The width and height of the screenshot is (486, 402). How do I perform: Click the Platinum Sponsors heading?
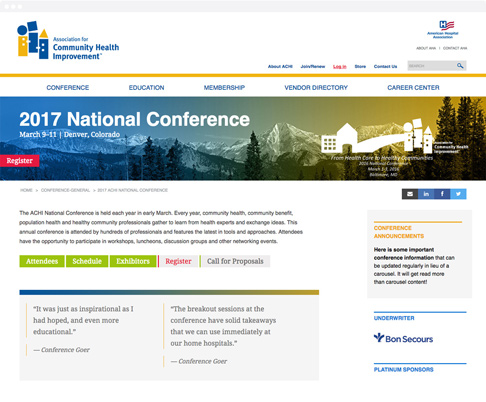[x=404, y=369]
